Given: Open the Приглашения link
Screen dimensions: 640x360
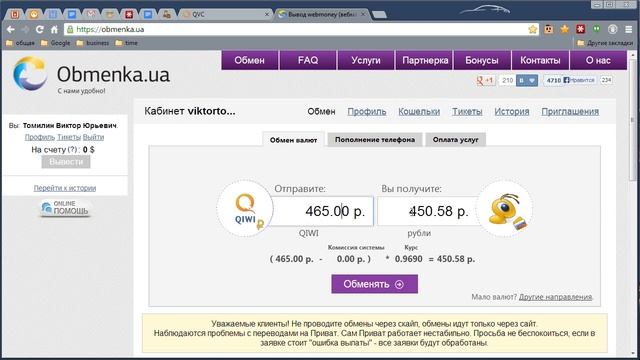Looking at the screenshot, I should tap(570, 111).
